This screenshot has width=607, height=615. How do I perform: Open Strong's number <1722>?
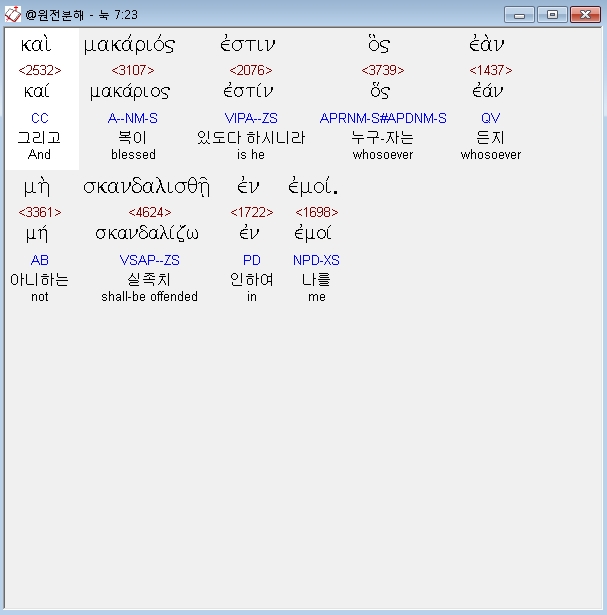(252, 212)
